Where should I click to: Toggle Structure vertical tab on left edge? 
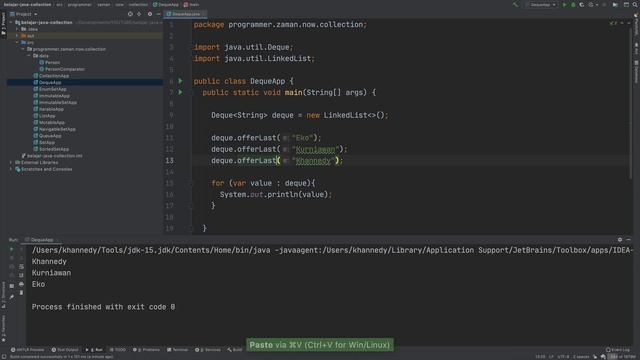click(x=4, y=294)
